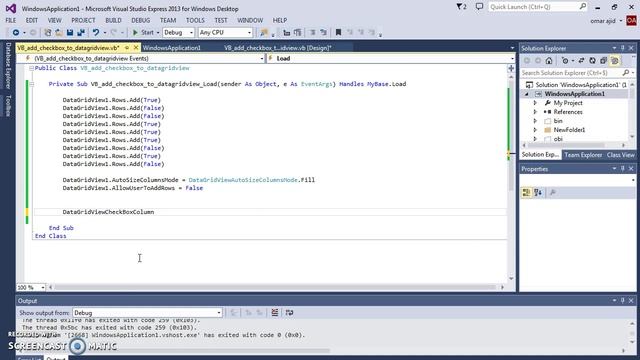Open the PROJECT menu
The image size is (640, 360).
click(x=83, y=20)
